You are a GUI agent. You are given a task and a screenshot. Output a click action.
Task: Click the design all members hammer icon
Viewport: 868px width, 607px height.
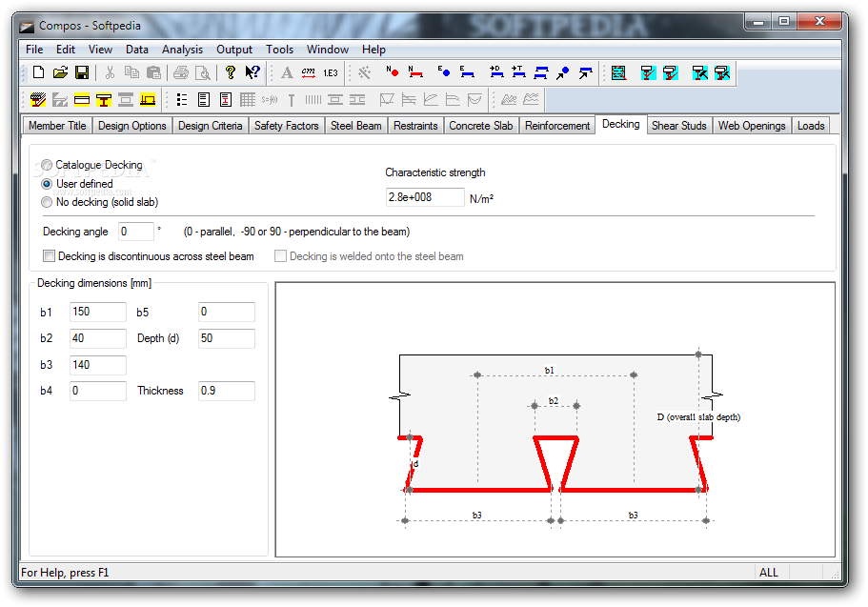tap(722, 72)
